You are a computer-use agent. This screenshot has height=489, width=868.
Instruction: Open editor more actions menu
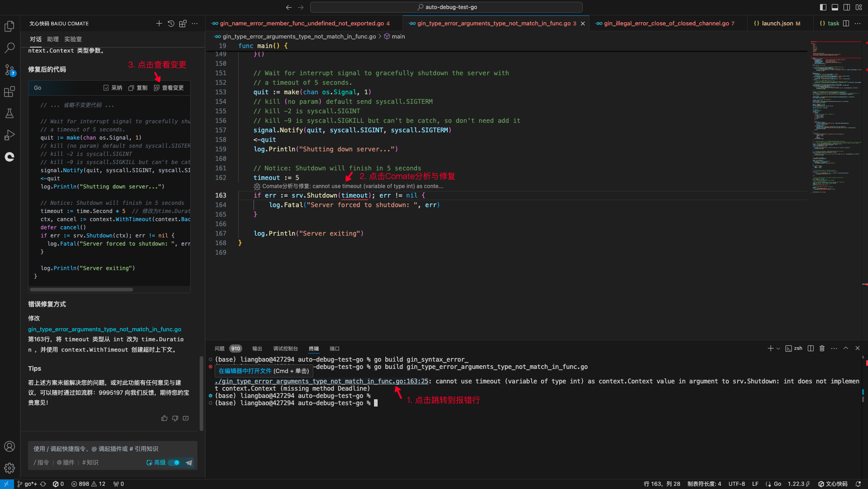(858, 24)
